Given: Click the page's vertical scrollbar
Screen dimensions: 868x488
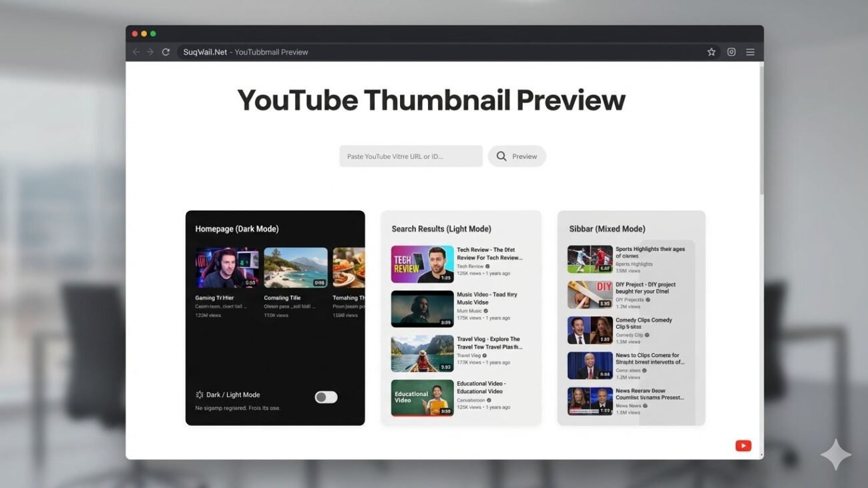Looking at the screenshot, I should pyautogui.click(x=761, y=130).
